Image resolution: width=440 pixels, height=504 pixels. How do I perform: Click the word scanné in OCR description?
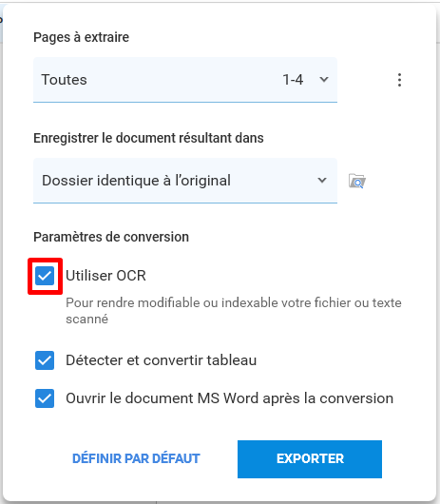tap(87, 320)
